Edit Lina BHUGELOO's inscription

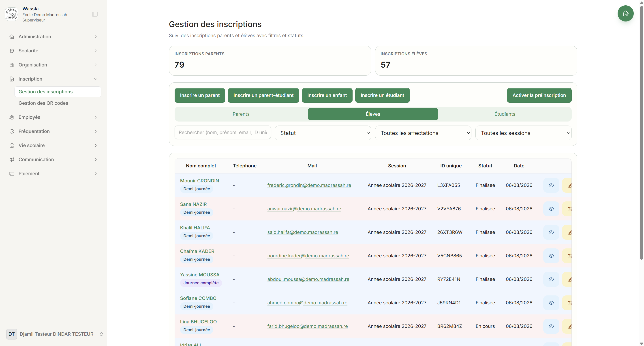567,326
